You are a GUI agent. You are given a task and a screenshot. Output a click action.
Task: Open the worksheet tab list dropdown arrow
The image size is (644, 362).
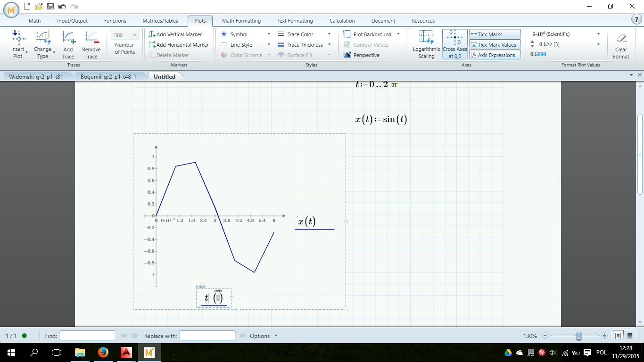(631, 75)
